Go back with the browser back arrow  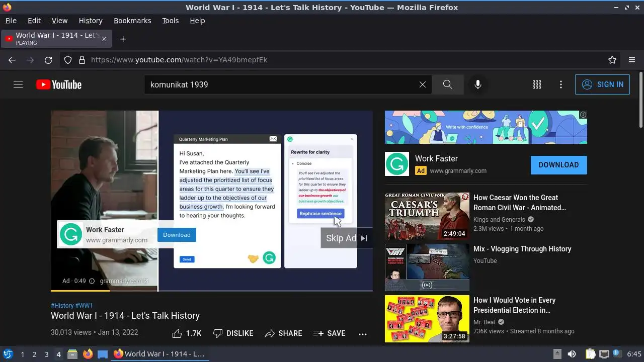click(12, 60)
